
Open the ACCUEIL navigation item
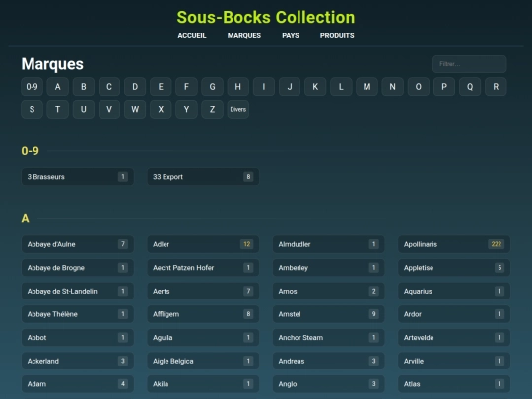tap(192, 36)
